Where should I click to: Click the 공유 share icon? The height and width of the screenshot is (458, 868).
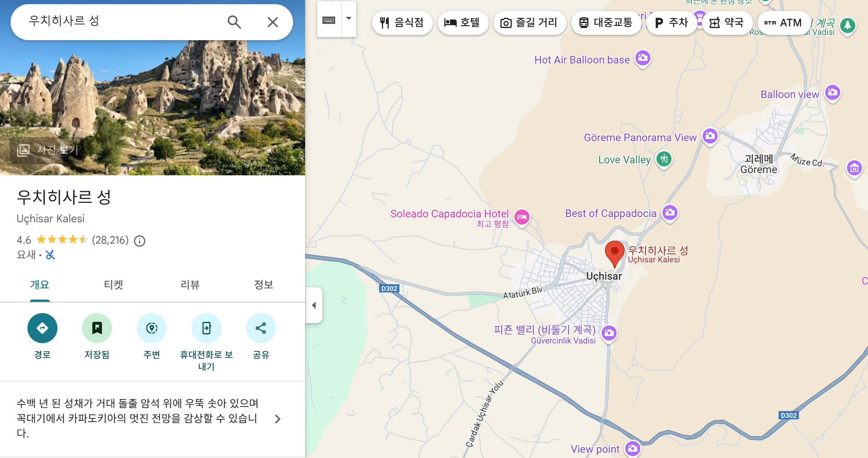pos(261,328)
